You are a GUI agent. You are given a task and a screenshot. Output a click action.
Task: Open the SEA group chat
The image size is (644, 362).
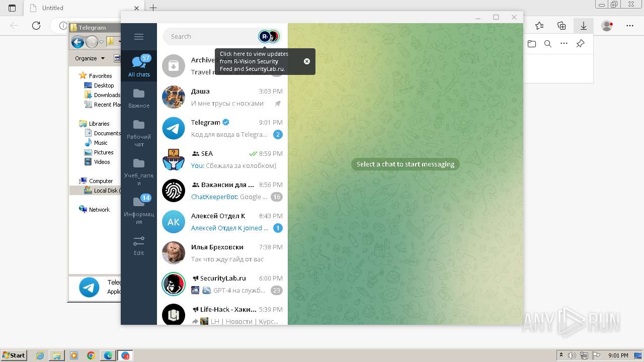click(222, 159)
